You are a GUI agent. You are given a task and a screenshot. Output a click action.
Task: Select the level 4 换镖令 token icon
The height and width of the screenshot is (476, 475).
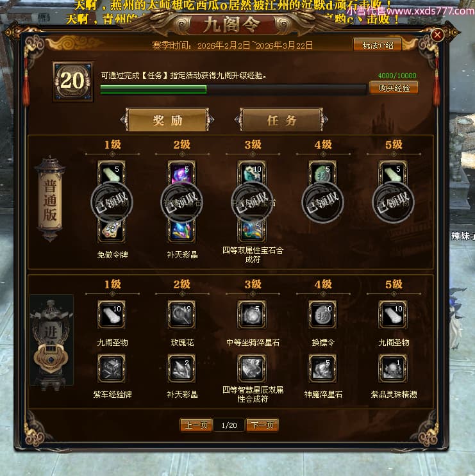[322, 315]
